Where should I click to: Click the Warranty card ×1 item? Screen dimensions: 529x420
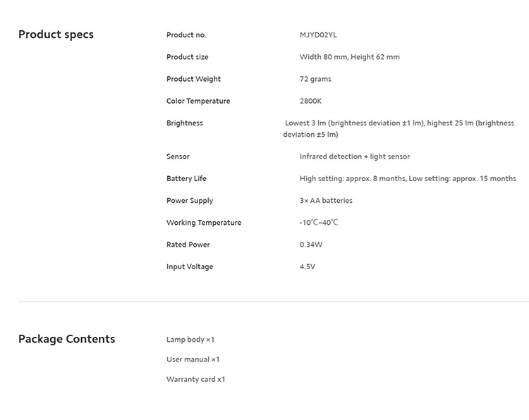pyautogui.click(x=195, y=379)
